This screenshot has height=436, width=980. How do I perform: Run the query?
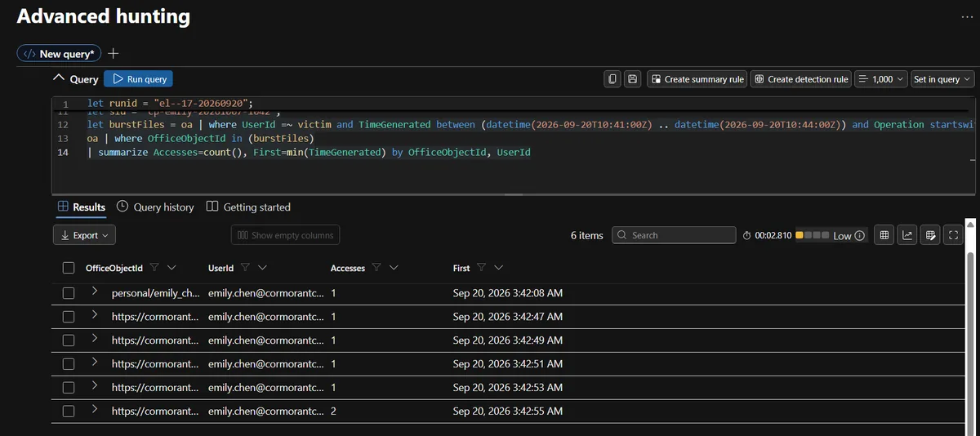click(x=138, y=79)
